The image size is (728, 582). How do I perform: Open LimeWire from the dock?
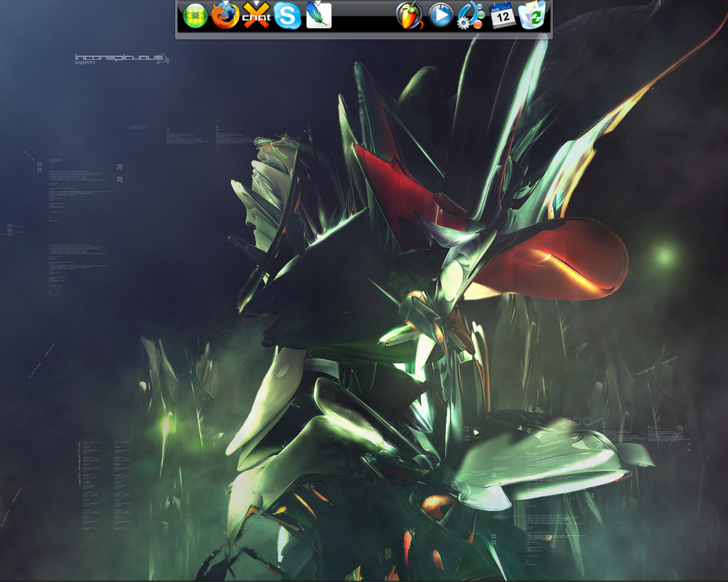pyautogui.click(x=196, y=16)
